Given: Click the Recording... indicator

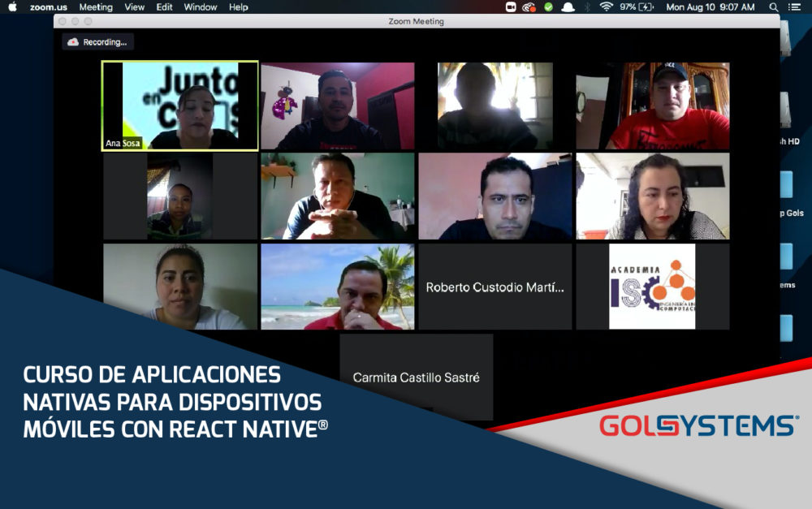Looking at the screenshot, I should pos(98,42).
